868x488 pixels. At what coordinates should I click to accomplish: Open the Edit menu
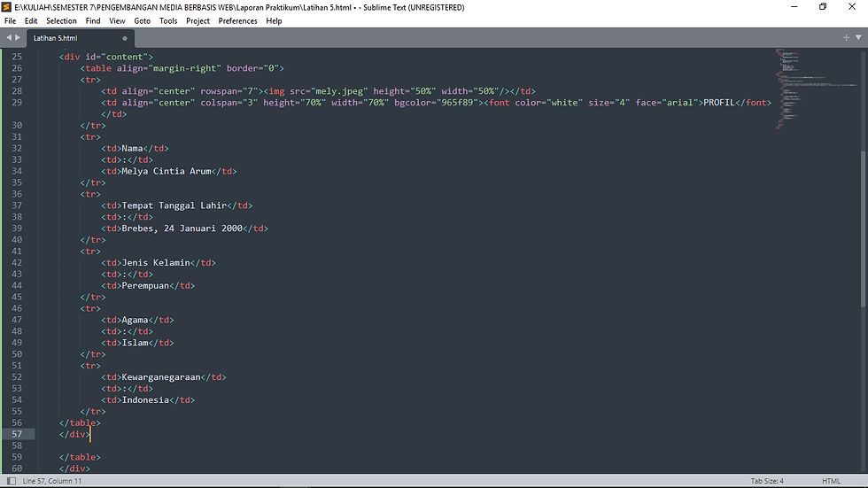pyautogui.click(x=31, y=21)
